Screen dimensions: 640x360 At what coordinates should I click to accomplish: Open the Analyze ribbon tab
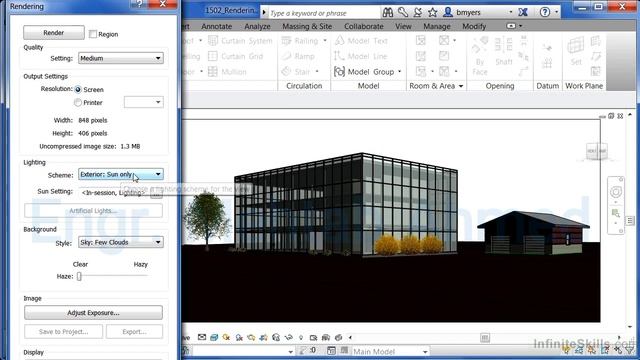point(257,26)
